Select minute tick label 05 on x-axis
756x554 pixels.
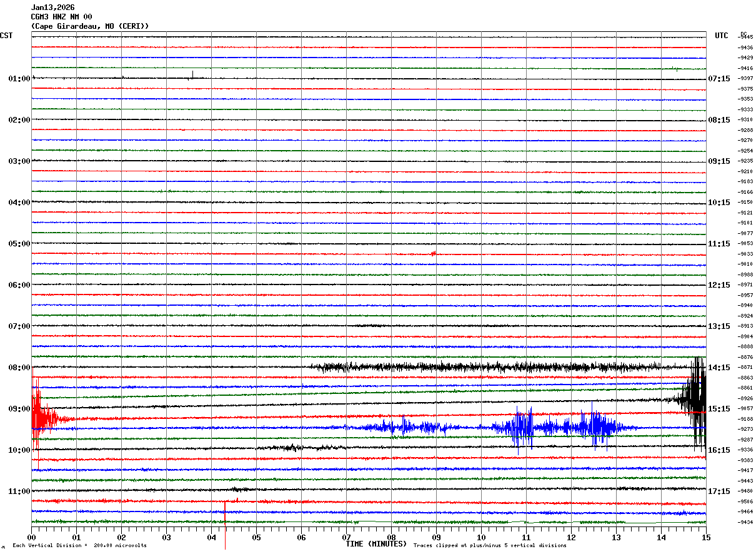point(256,537)
